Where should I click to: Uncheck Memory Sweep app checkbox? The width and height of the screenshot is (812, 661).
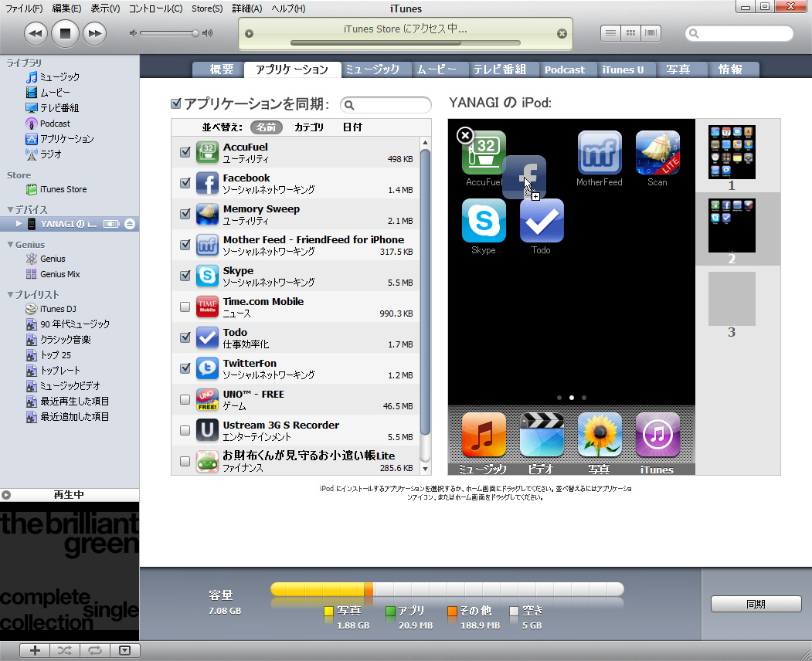185,214
